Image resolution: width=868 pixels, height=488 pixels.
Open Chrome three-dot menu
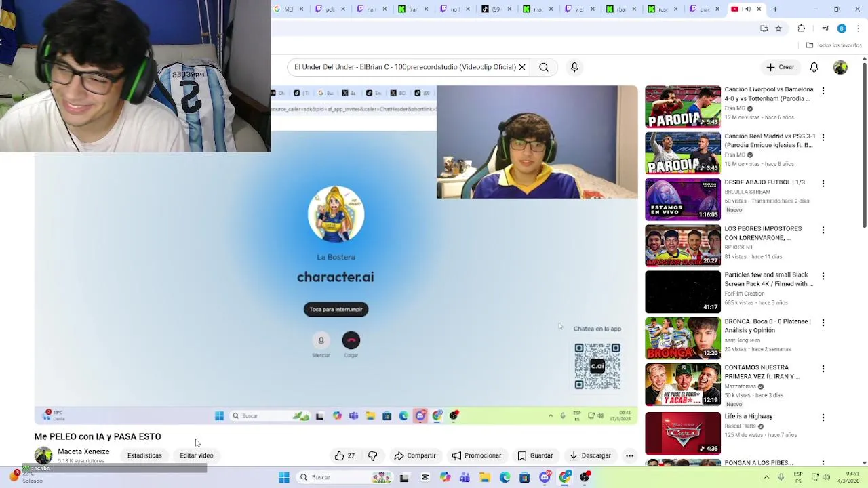pos(858,28)
